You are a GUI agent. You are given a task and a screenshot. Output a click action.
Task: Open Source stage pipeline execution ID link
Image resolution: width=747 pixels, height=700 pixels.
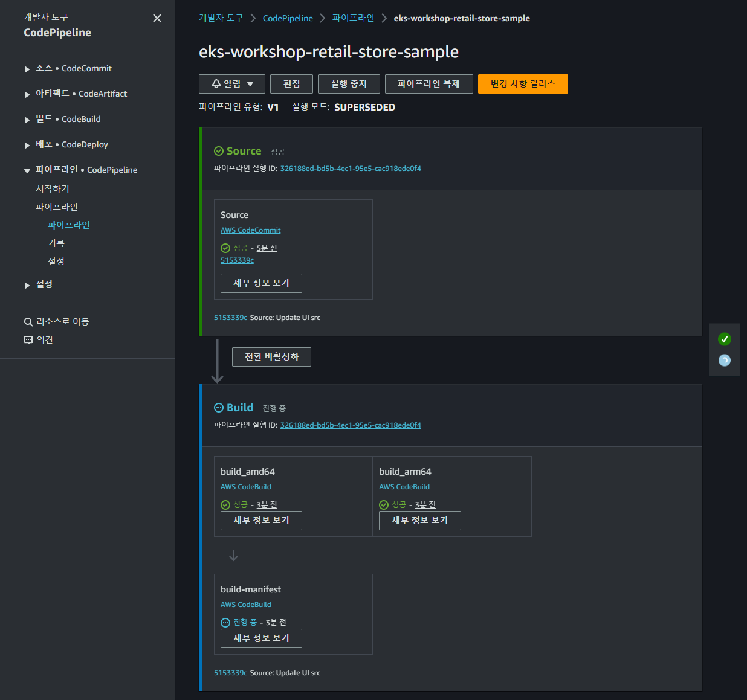click(351, 169)
